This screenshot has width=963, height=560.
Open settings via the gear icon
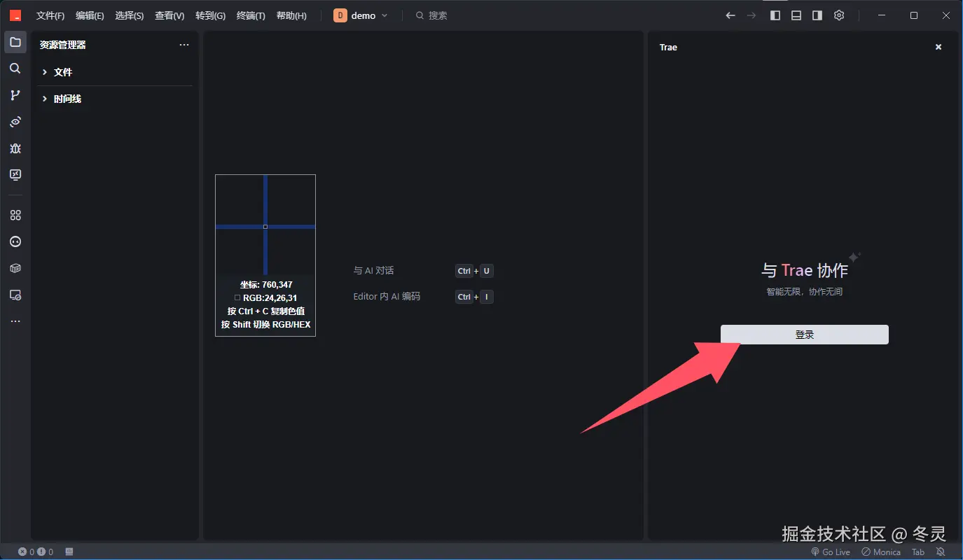pos(839,15)
